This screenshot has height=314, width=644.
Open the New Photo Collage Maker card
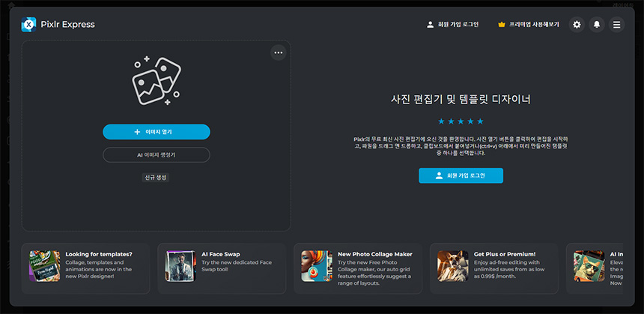point(358,268)
